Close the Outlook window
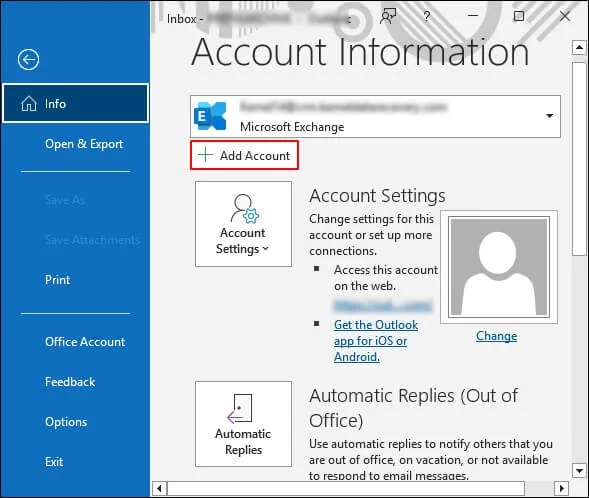Viewport: 589px width, 498px height. click(x=565, y=16)
